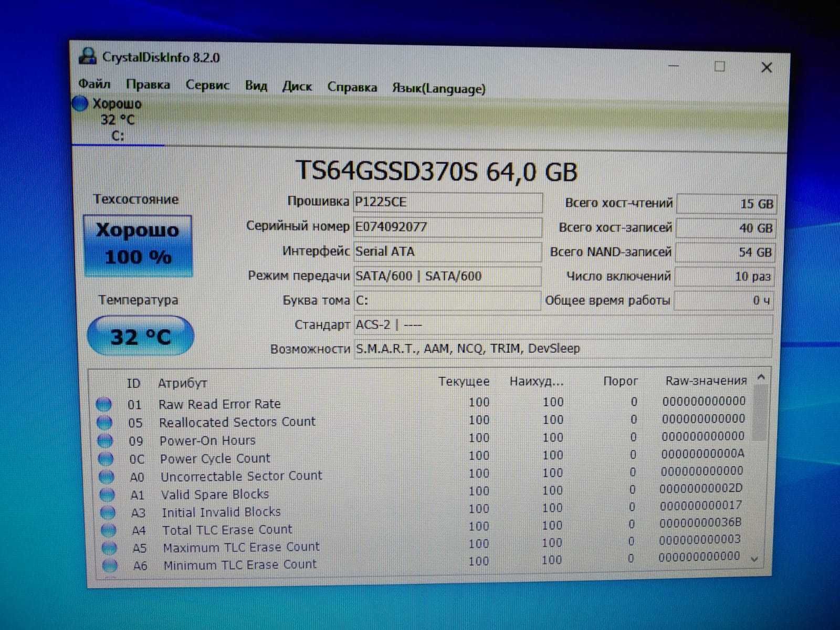Click the Атрибут column header
Viewport: 840px width, 630px height.
[183, 383]
